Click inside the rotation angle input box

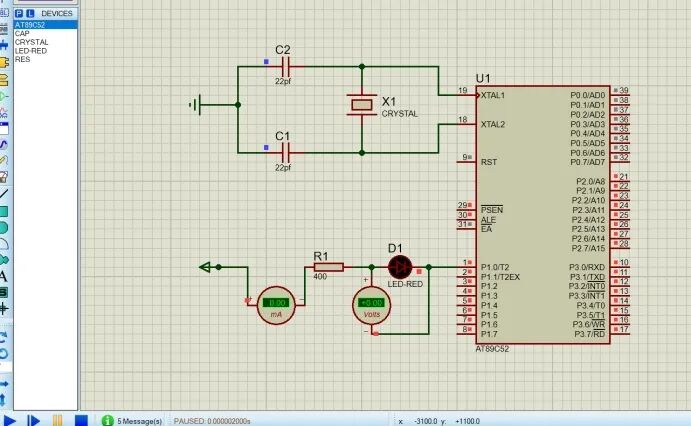click(x=4, y=367)
